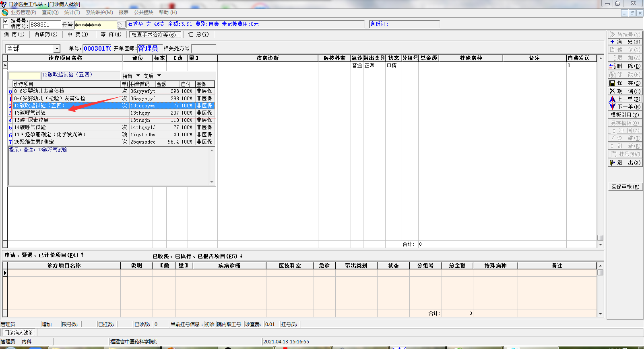Screen dimensions: 644x349
Task: Click the 模板引用(Y) button
Action: [x=625, y=115]
